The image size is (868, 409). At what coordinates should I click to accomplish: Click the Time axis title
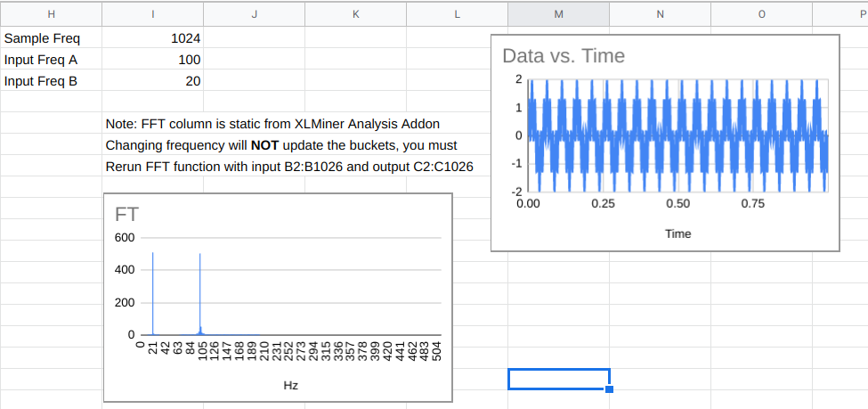[x=677, y=233]
